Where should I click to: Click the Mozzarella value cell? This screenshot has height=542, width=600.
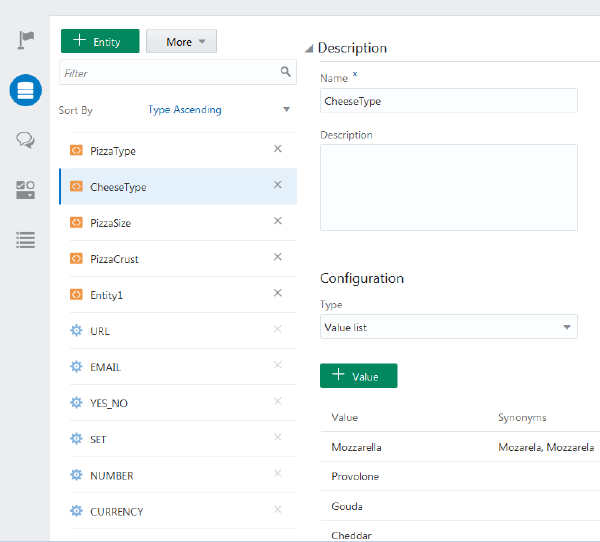[x=356, y=447]
